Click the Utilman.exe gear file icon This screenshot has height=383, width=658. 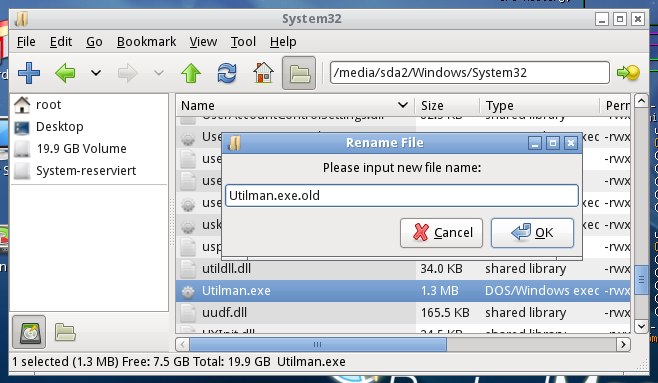188,291
